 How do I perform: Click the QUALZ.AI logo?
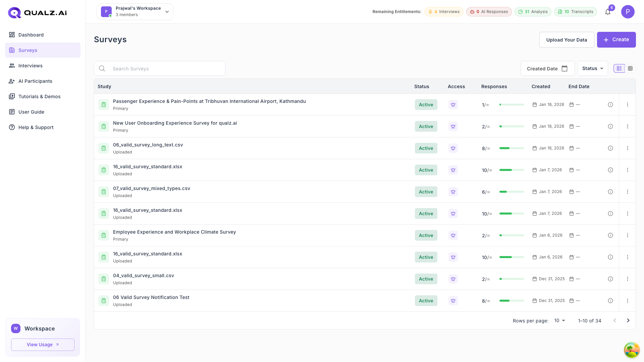point(37,12)
